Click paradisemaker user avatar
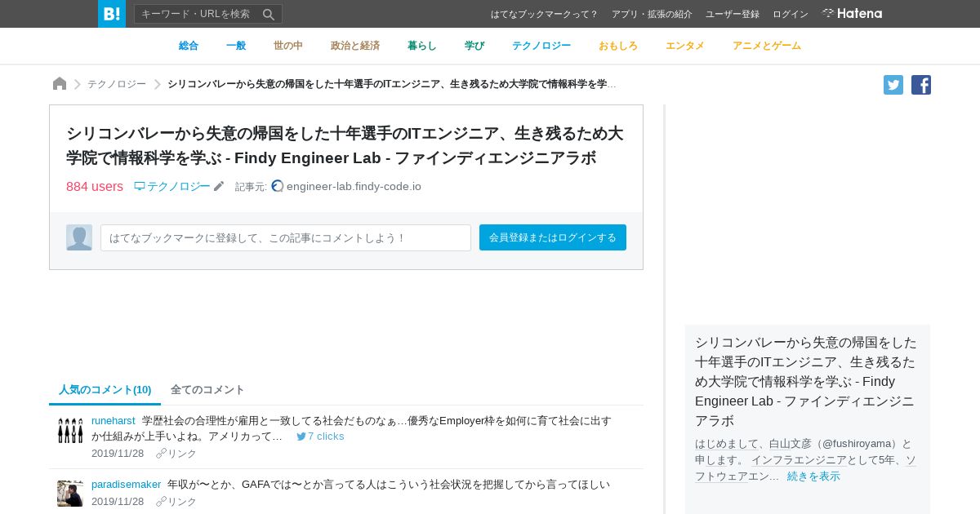This screenshot has width=980, height=514. [x=70, y=493]
